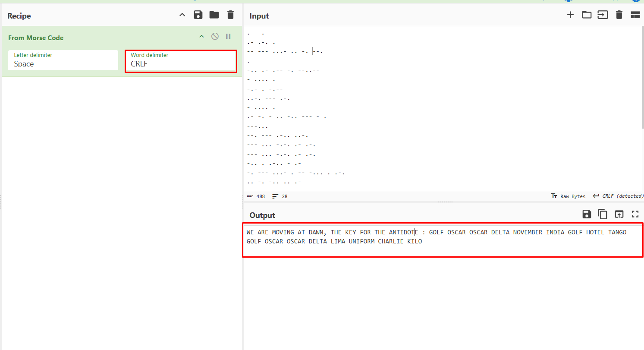Change the Raw Bytes input encoding
This screenshot has width=644, height=350.
(568, 196)
